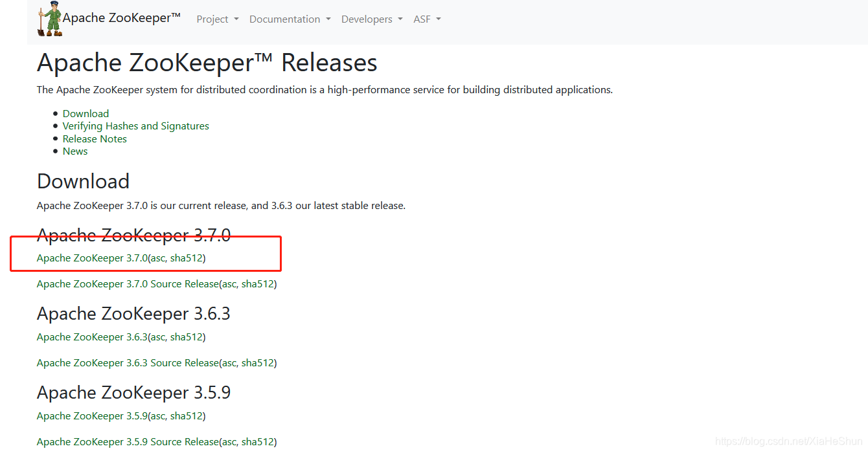The image size is (868, 453).
Task: Download Apache ZooKeeper 3.6.3 binary link
Action: [x=92, y=337]
